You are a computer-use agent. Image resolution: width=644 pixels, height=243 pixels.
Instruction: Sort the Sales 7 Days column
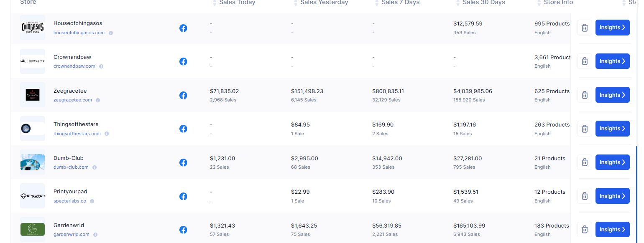(x=377, y=3)
